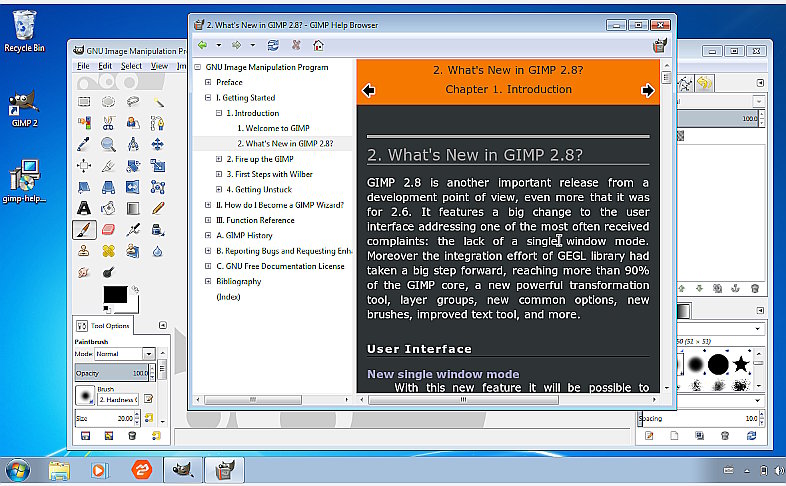Select the Clone stamp tool
The image size is (786, 486).
(84, 251)
